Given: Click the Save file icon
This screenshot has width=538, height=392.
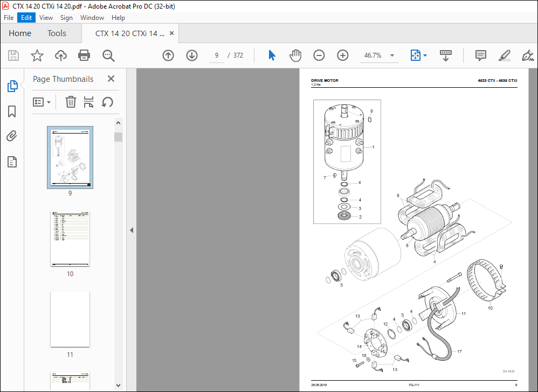Looking at the screenshot, I should pos(13,55).
